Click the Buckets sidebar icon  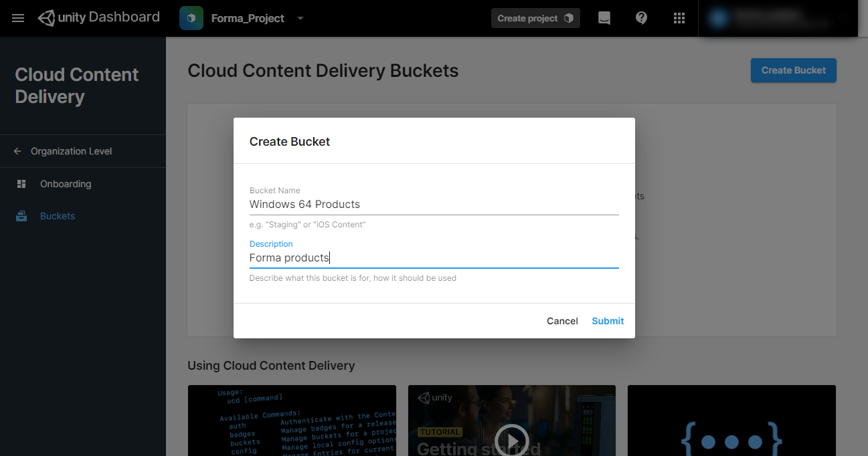coord(21,216)
